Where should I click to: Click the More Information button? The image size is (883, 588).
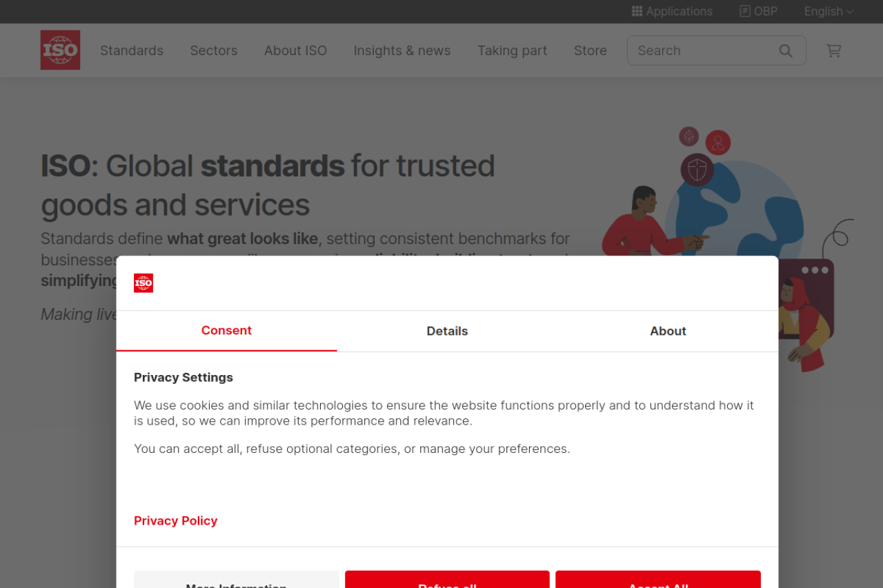click(x=237, y=579)
